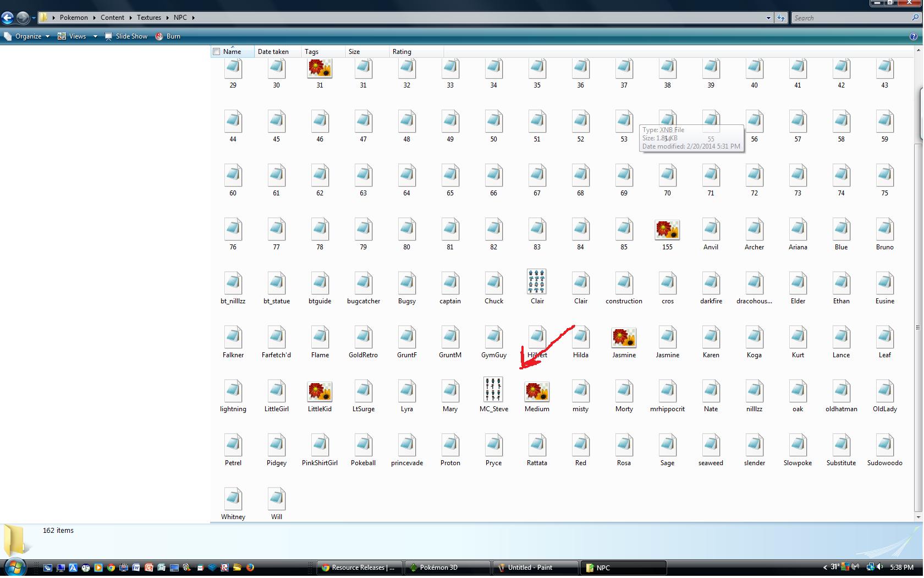924x578 pixels.
Task: Select the Eusine file
Action: tap(884, 287)
